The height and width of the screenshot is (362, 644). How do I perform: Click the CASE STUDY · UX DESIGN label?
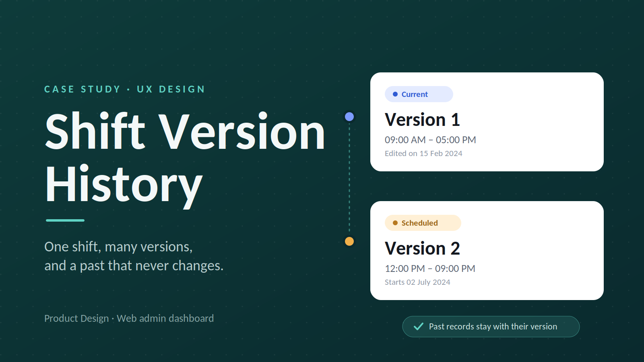pyautogui.click(x=125, y=89)
